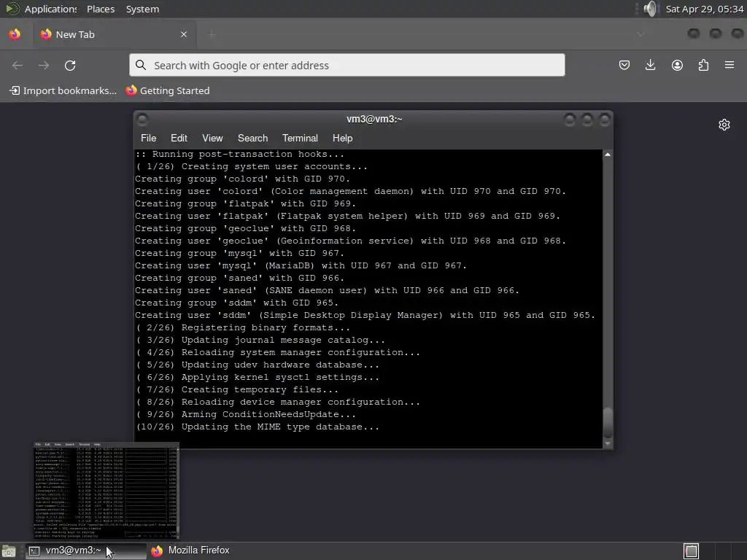Reload the current Firefox page
This screenshot has width=747, height=560.
pyautogui.click(x=70, y=65)
